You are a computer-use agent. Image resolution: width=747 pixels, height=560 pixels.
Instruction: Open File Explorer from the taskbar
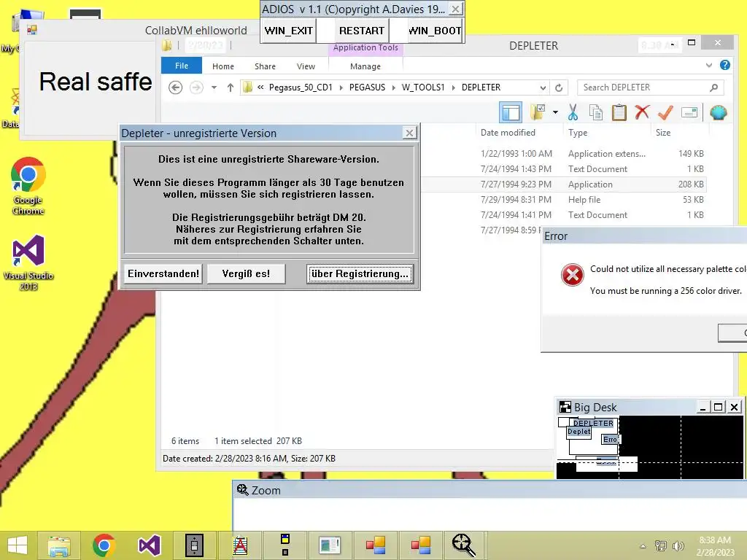point(58,545)
